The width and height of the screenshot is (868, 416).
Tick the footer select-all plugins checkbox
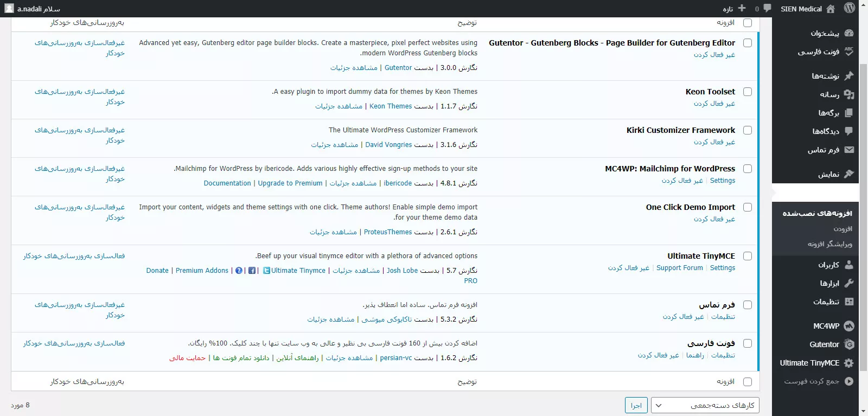click(x=748, y=382)
